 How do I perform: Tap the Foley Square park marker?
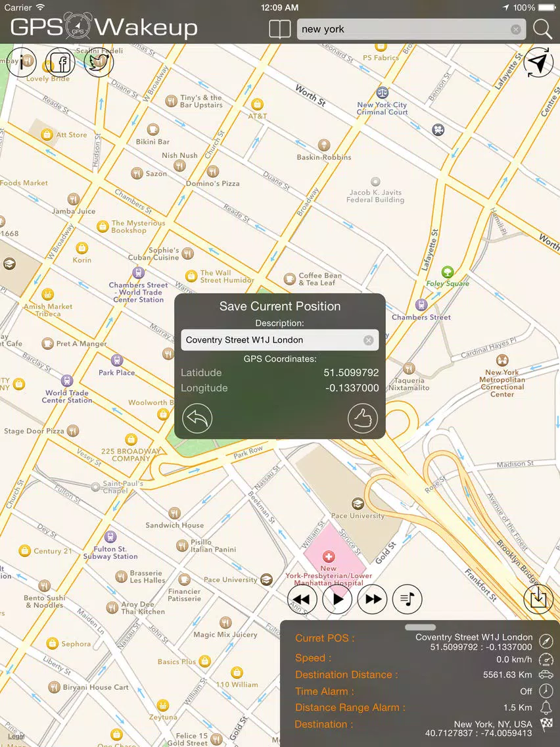tap(447, 272)
